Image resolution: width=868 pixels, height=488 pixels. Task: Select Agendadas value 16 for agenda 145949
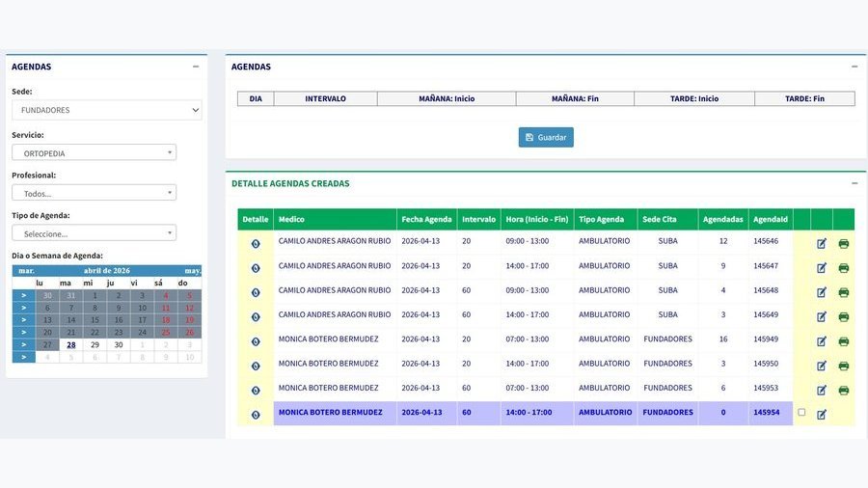pos(723,339)
